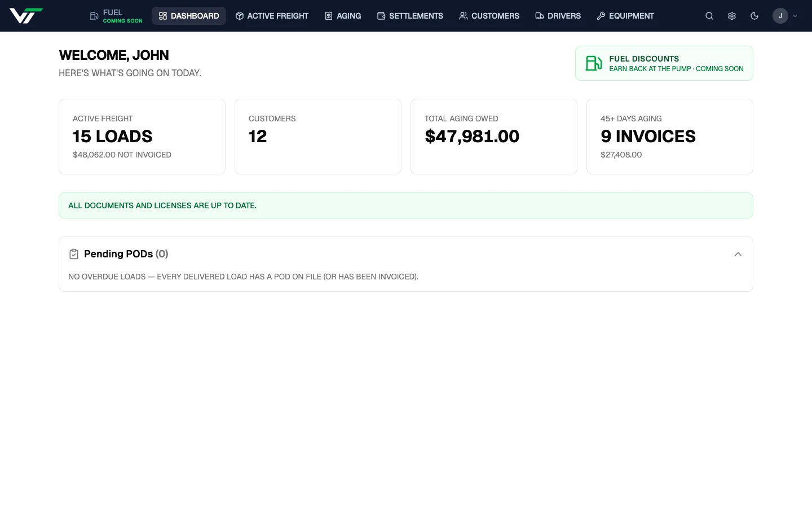
Task: Click the Customers people icon
Action: click(x=464, y=16)
